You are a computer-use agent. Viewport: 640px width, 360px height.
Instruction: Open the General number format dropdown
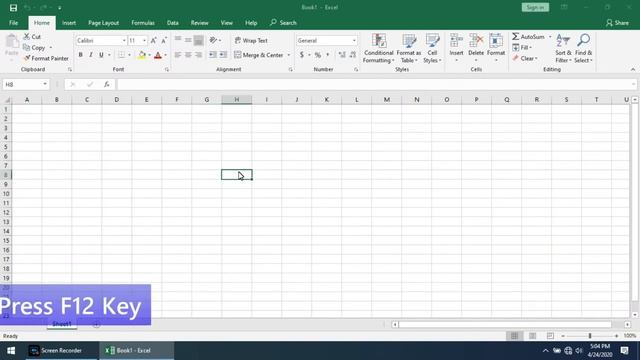[x=354, y=40]
